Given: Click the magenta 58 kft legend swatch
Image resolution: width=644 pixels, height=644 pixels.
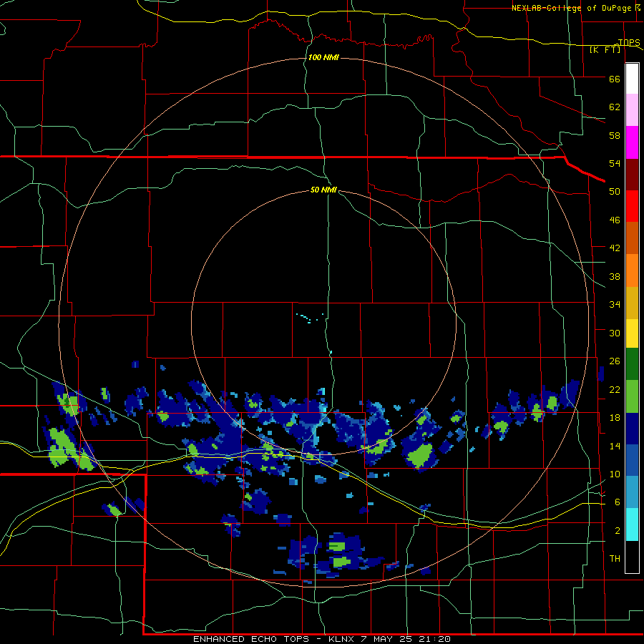Looking at the screenshot, I should point(632,142).
